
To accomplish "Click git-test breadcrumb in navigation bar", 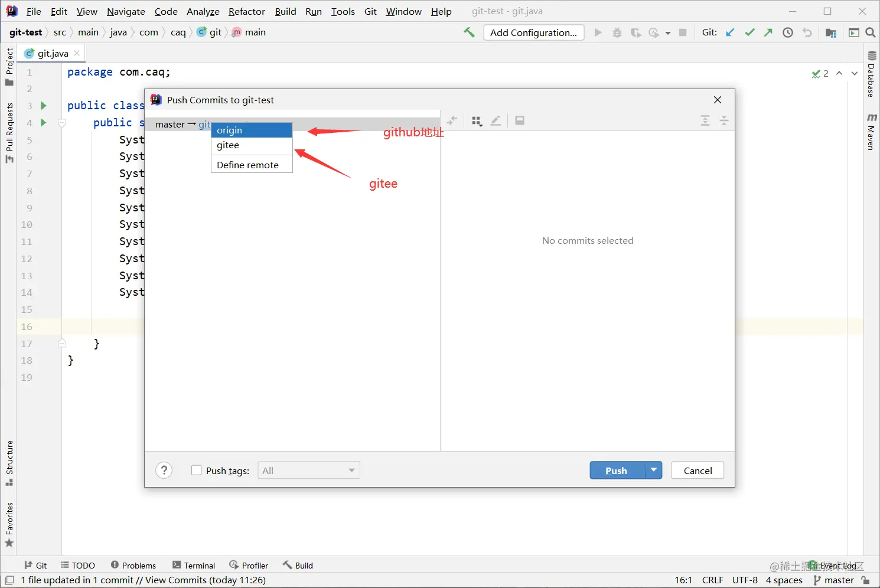I will pos(25,32).
